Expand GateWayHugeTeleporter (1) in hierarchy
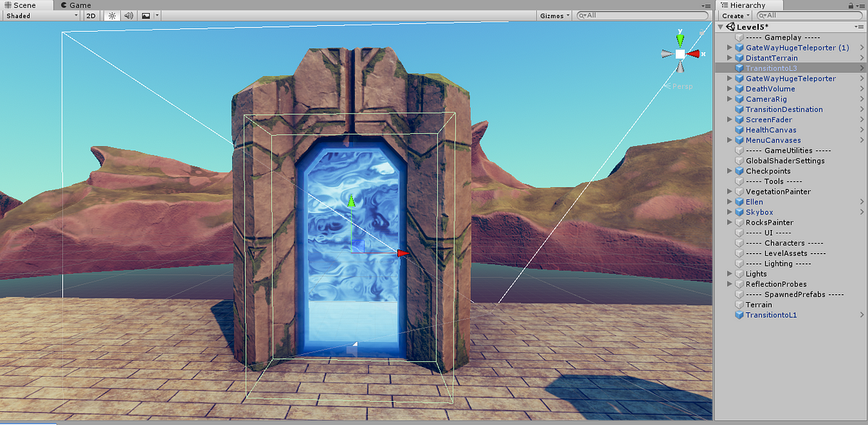Image resolution: width=868 pixels, height=425 pixels. (729, 48)
